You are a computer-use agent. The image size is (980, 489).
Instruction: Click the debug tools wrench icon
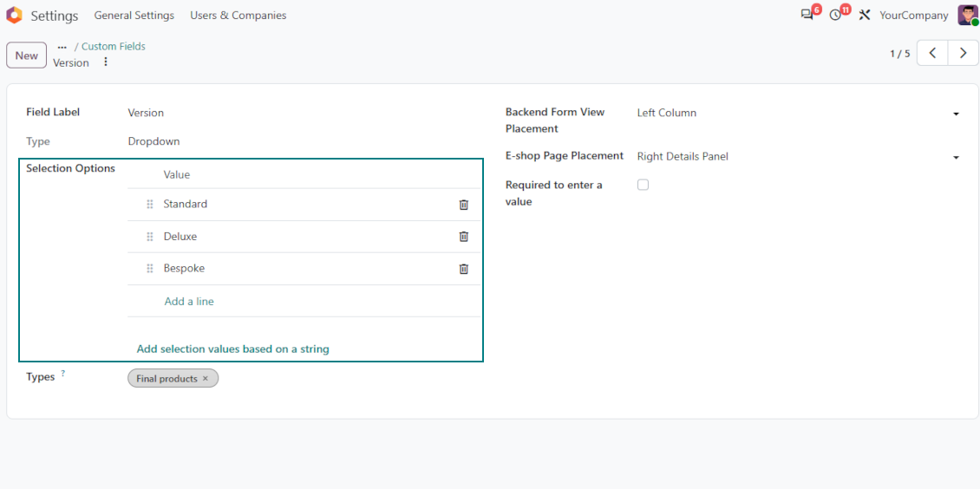[865, 15]
